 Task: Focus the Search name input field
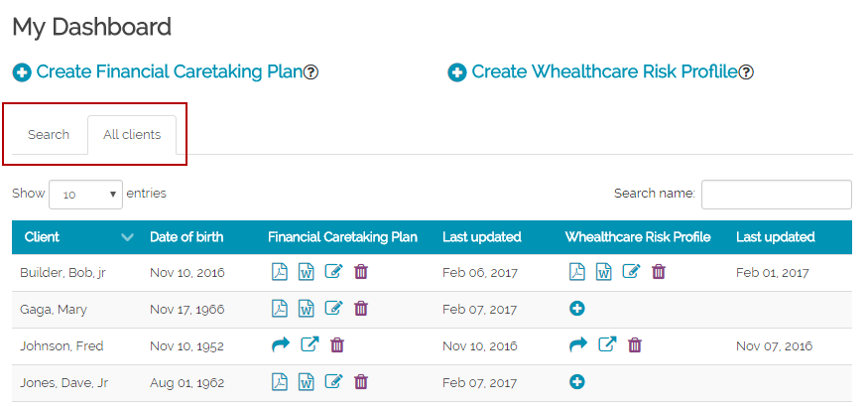[776, 195]
